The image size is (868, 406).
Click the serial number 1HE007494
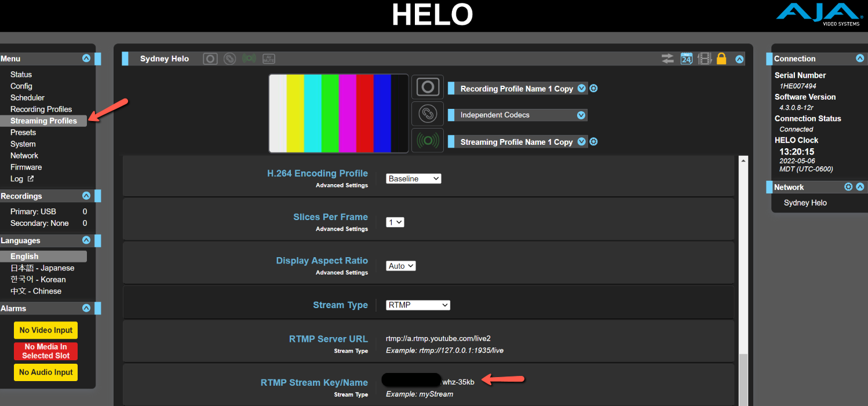coord(798,86)
